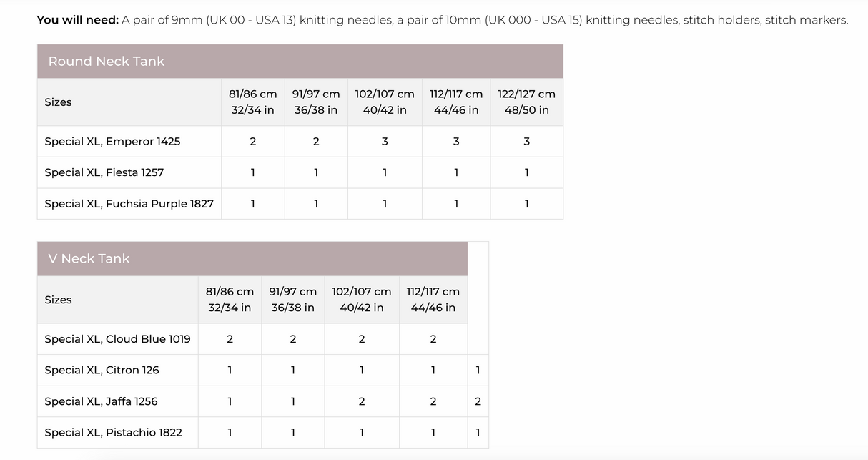
Task: Select the "Special XL, Jaffa 1256" row label
Action: pyautogui.click(x=101, y=401)
